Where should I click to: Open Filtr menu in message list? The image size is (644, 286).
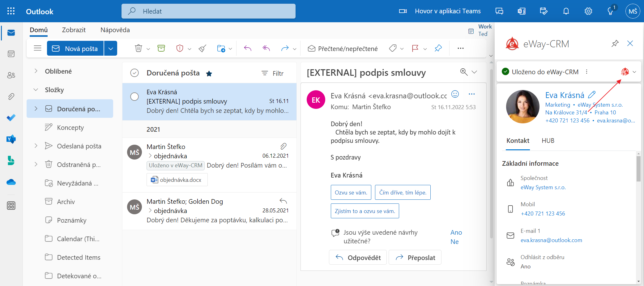(273, 73)
